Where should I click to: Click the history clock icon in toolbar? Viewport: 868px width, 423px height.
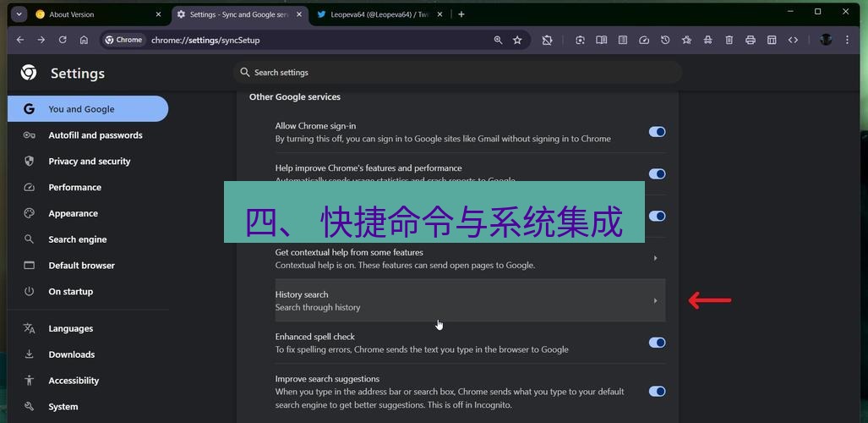(665, 40)
